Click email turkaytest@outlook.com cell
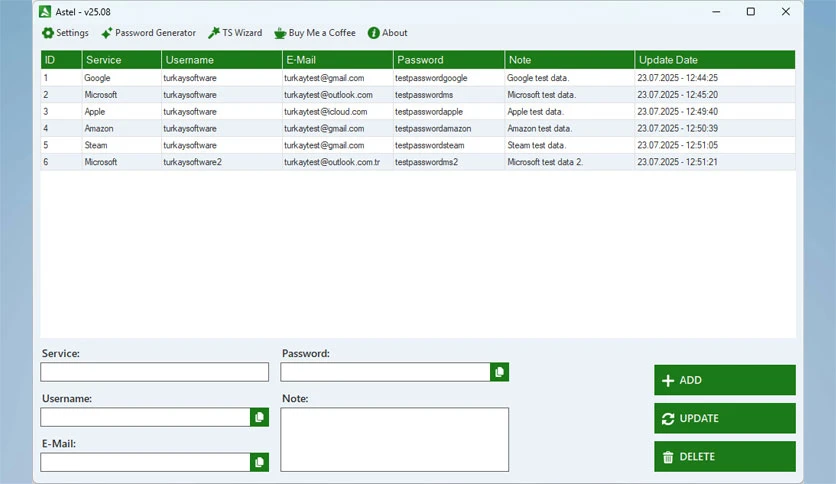 (x=337, y=95)
